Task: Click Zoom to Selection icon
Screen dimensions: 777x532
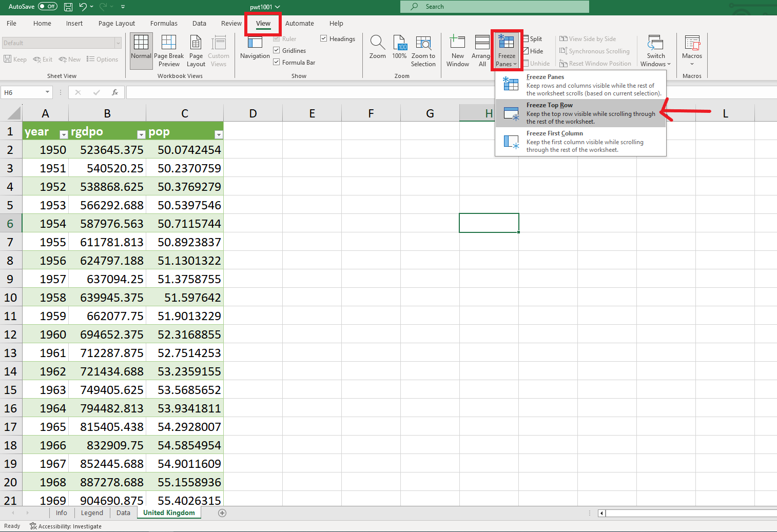Action: coord(423,43)
